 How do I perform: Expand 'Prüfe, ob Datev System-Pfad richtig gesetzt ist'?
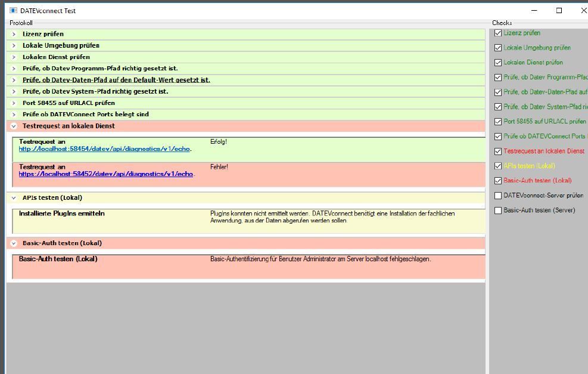tap(14, 92)
